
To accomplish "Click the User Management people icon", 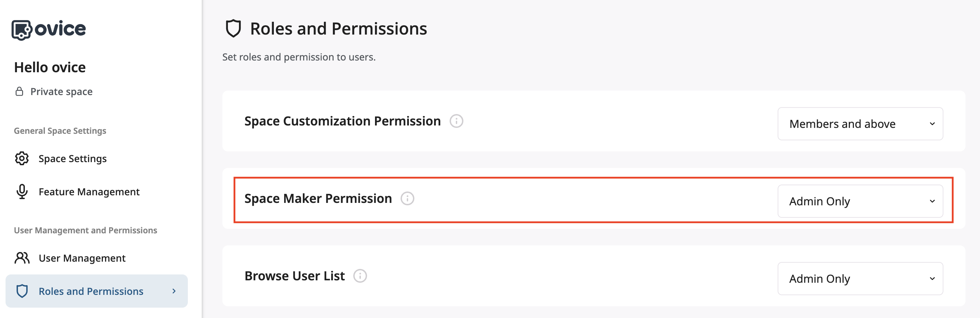I will (22, 258).
